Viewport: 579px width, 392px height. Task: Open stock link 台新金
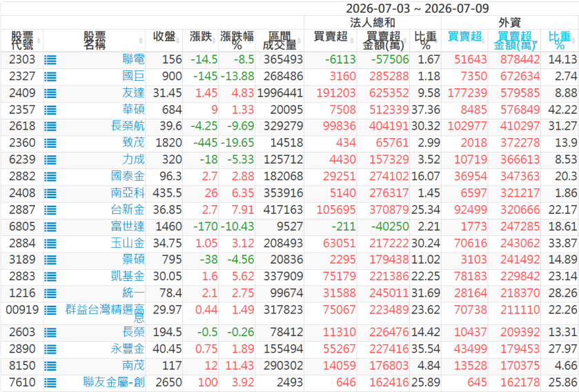[x=128, y=210]
